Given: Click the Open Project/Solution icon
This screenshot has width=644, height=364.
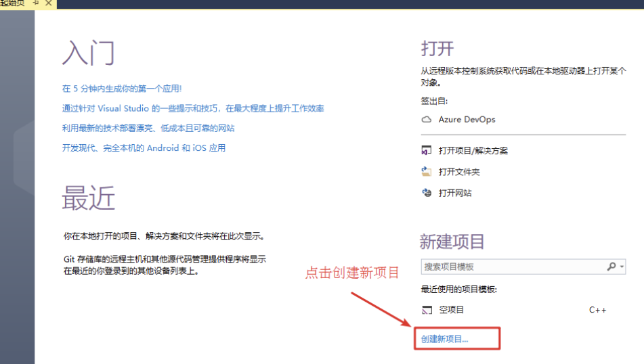Looking at the screenshot, I should pyautogui.click(x=427, y=151).
